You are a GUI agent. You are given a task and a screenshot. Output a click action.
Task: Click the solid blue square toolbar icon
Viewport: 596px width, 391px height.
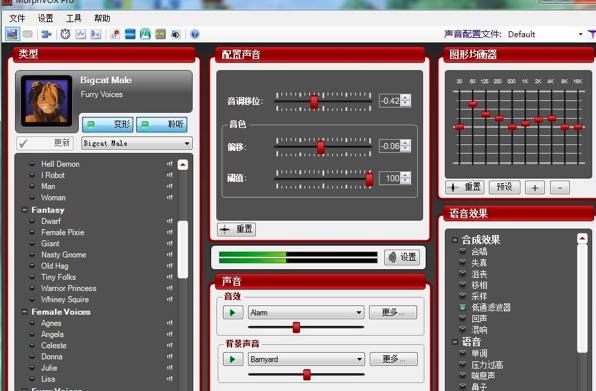tap(130, 34)
